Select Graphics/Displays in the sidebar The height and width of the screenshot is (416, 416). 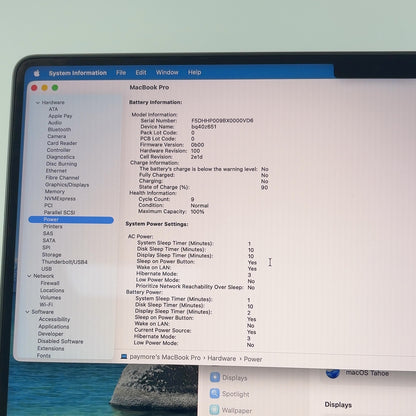coord(67,184)
